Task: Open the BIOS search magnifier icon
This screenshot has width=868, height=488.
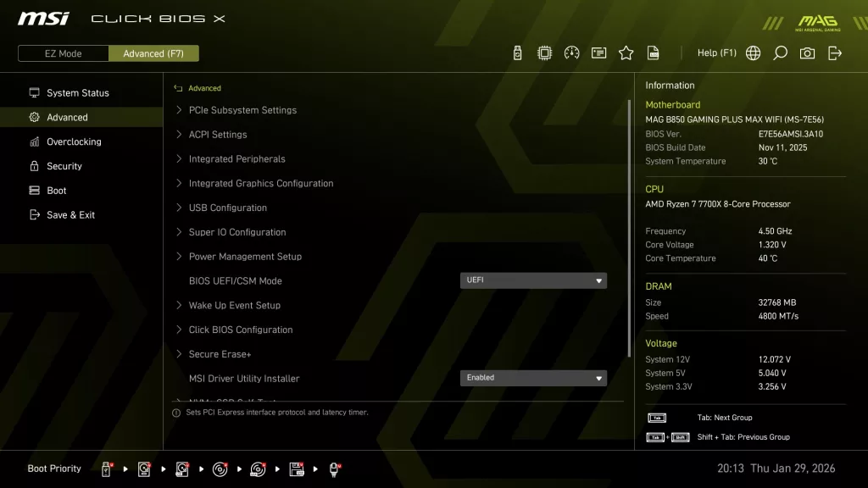Action: click(x=780, y=52)
